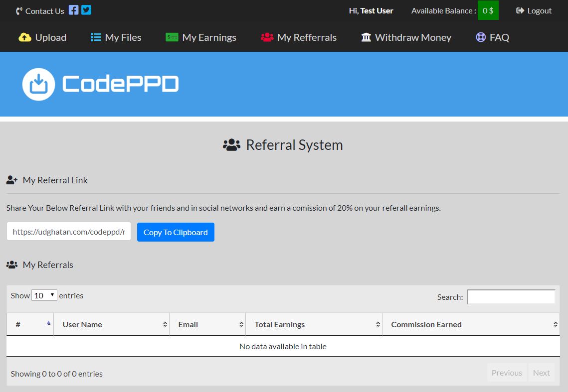The image size is (568, 392).
Task: Focus the referrals Search input box
Action: [x=511, y=297]
